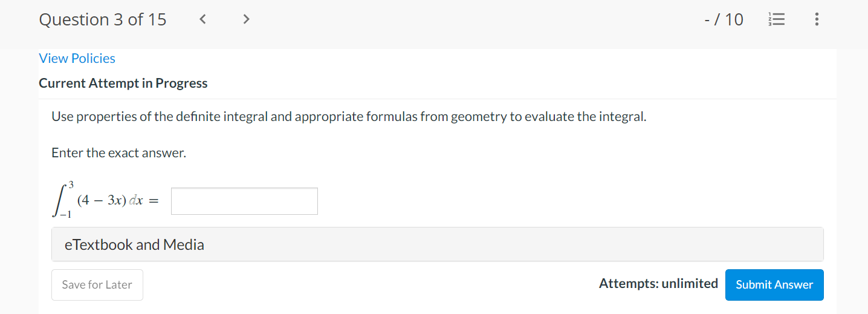
Task: Click the "Enter the exact answer." text
Action: [x=119, y=153]
